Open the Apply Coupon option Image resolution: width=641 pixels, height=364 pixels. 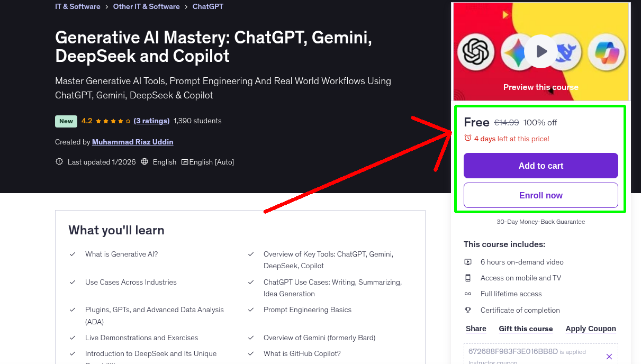[591, 329]
